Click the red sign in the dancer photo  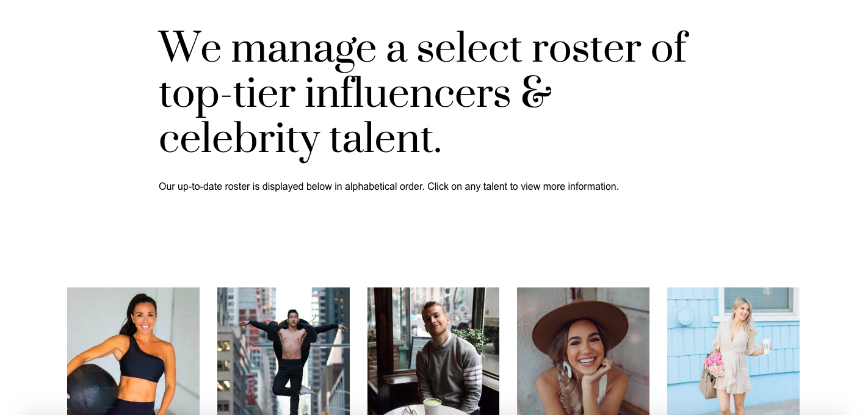(251, 389)
